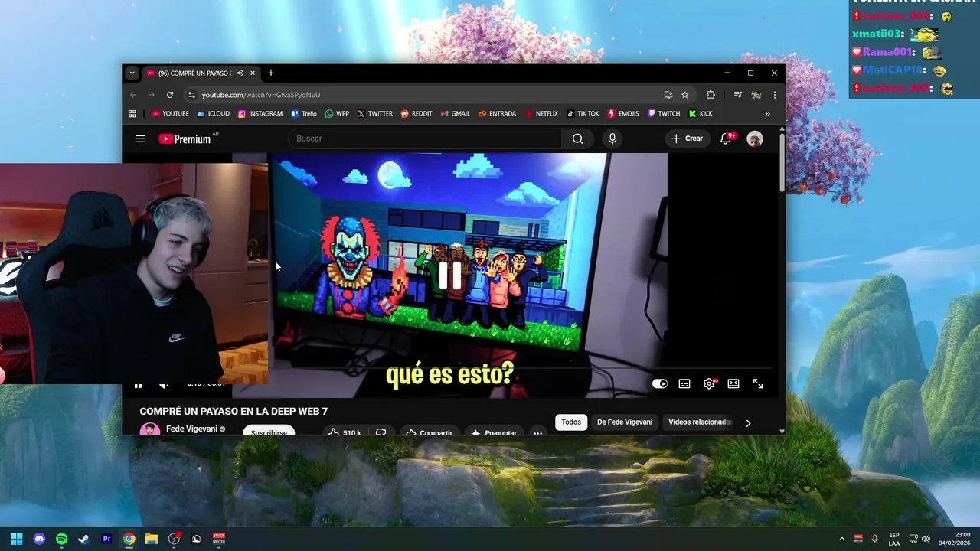Focus the Buscar search field

point(426,139)
